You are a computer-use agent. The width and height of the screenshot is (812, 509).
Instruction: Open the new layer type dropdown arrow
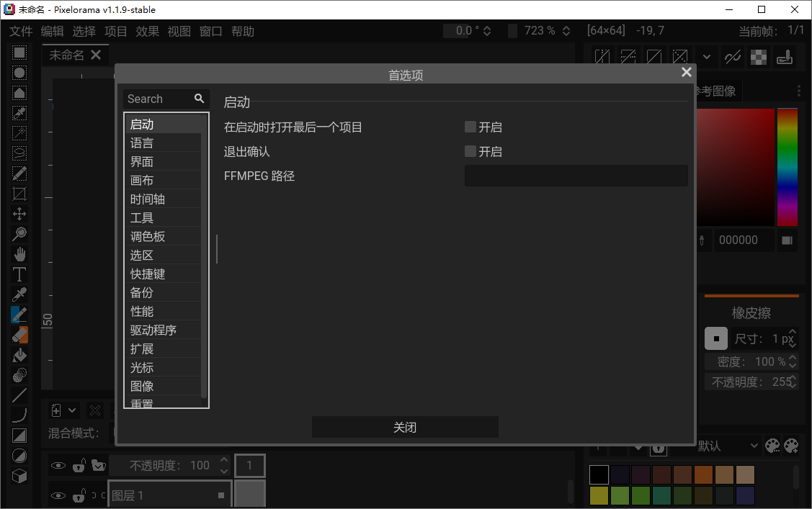(x=73, y=410)
